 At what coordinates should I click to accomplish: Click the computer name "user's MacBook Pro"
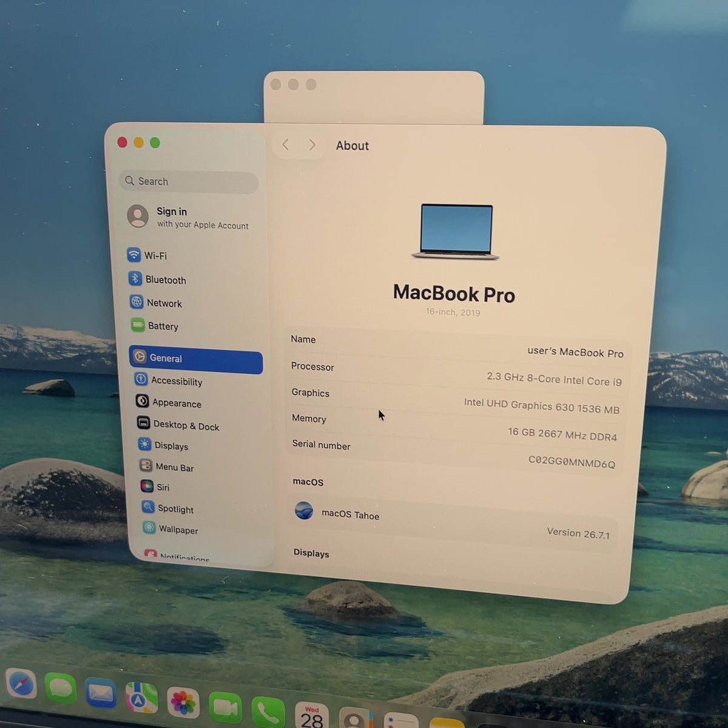[575, 352]
